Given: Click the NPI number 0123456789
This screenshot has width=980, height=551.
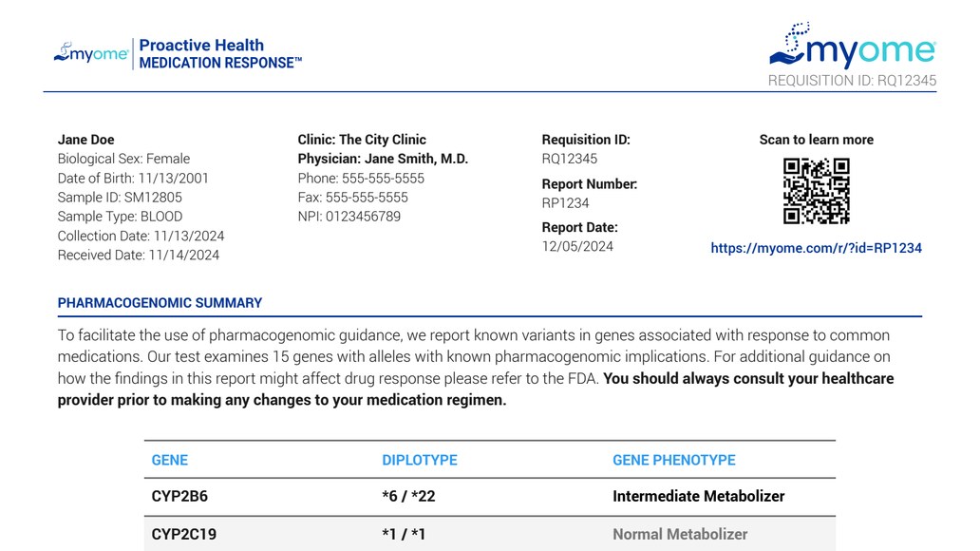Looking at the screenshot, I should 349,217.
